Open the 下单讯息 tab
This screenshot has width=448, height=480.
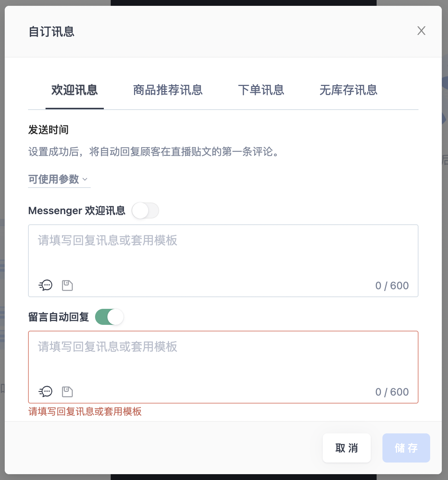pos(262,91)
